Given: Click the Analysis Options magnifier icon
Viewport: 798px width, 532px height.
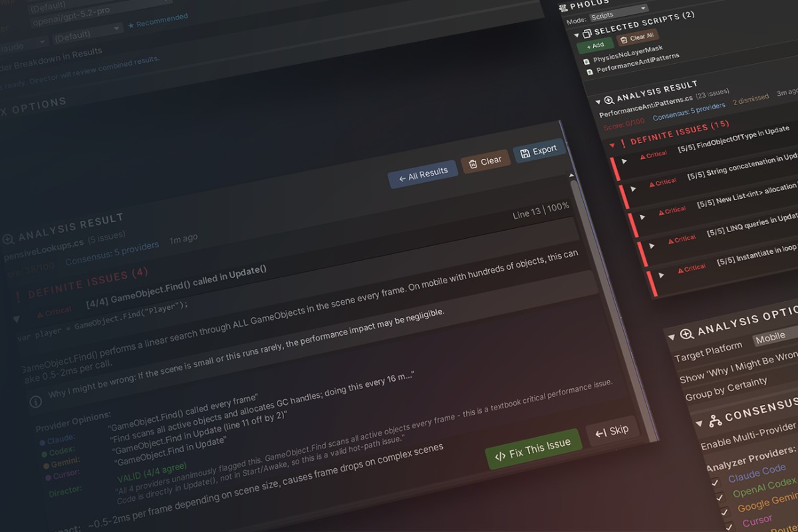Looking at the screenshot, I should (x=687, y=333).
